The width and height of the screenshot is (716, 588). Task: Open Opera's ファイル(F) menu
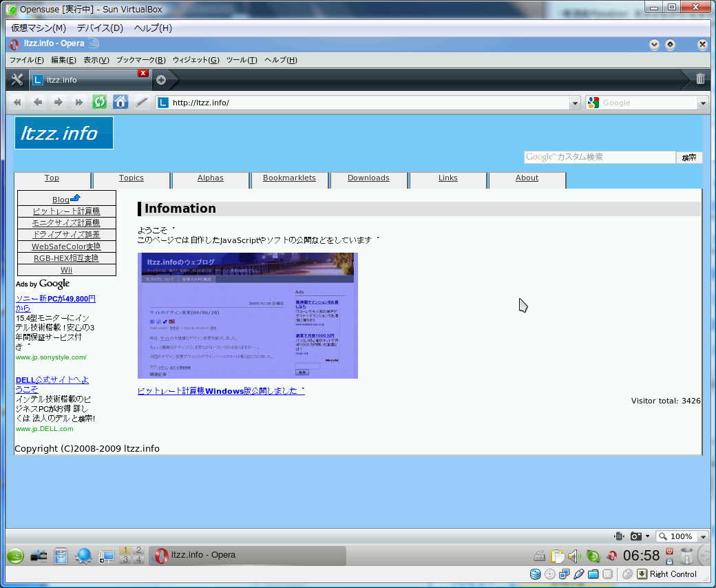click(26, 60)
